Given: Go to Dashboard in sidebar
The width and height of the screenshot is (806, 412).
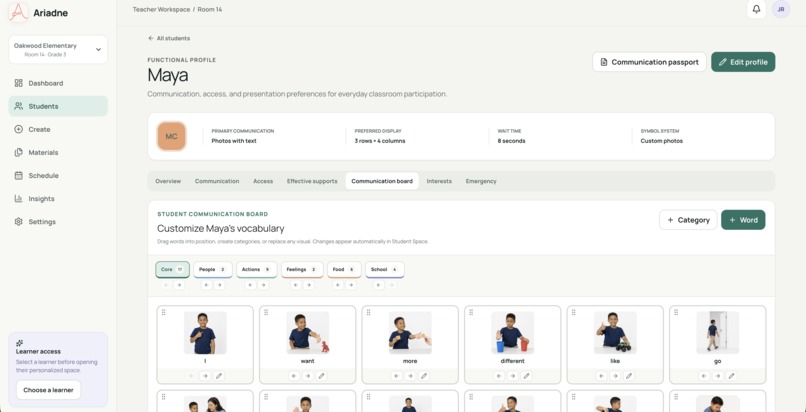Looking at the screenshot, I should click(58, 83).
